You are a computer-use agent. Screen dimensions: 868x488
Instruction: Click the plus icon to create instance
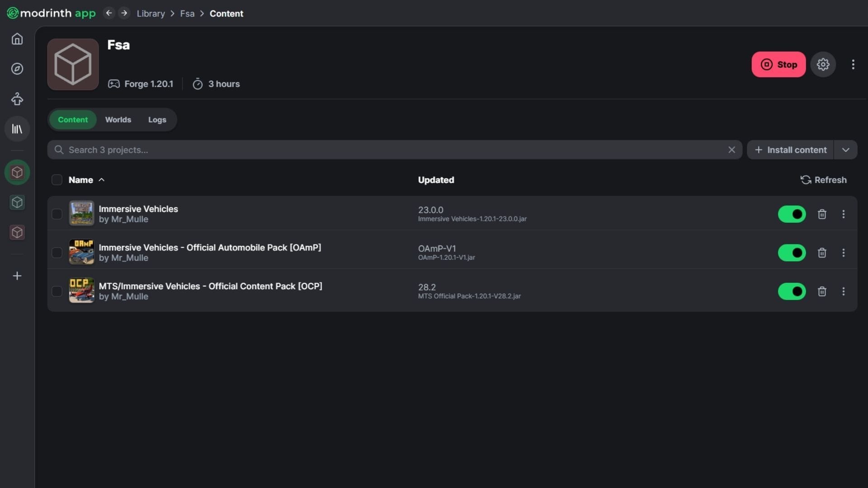[x=17, y=276]
